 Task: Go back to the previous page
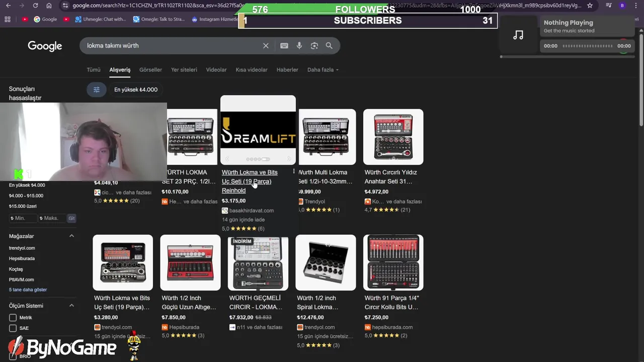[x=8, y=6]
